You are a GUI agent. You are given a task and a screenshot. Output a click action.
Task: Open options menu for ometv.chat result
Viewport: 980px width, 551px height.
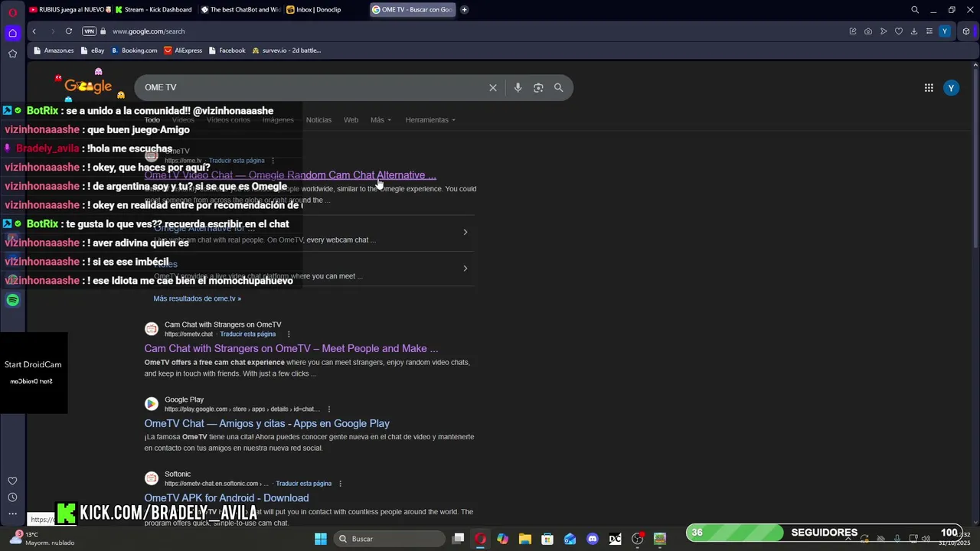click(289, 334)
